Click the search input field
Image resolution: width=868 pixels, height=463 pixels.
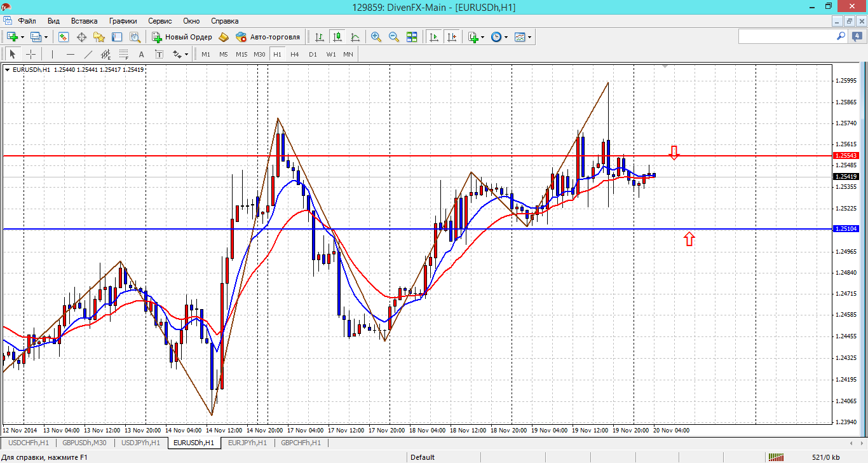click(787, 37)
